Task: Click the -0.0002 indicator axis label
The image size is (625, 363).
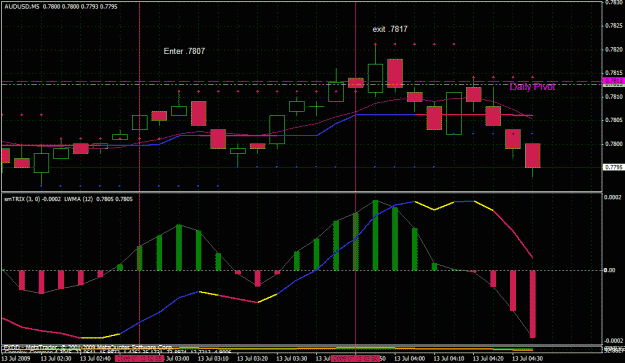Action: [613, 341]
